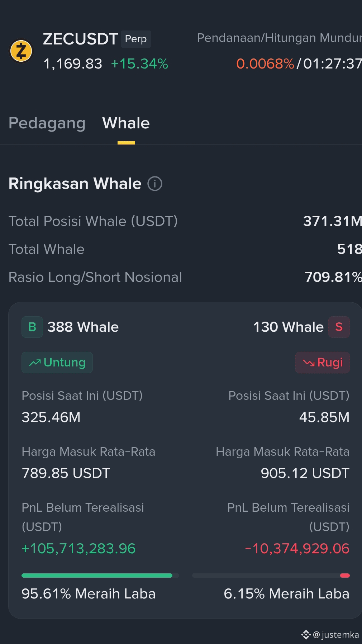Viewport: 362px width, 644px height.
Task: Open the @justemka profile link
Action: pos(336,635)
